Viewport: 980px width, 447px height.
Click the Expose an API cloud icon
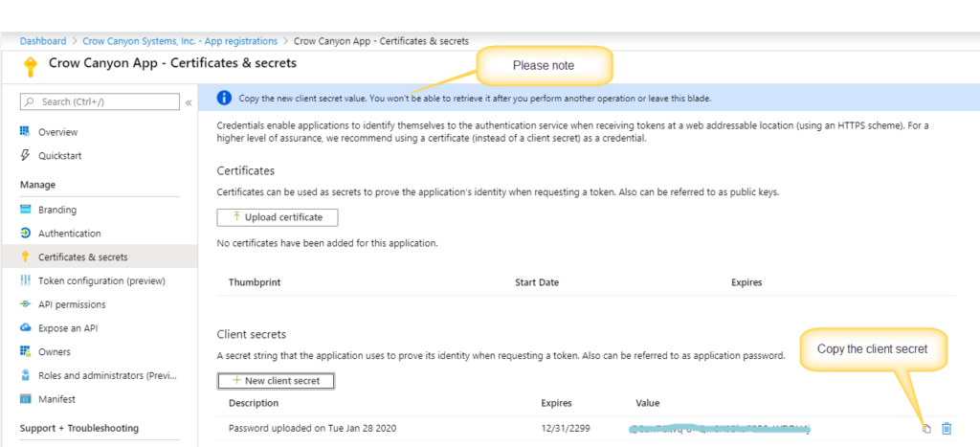[25, 327]
